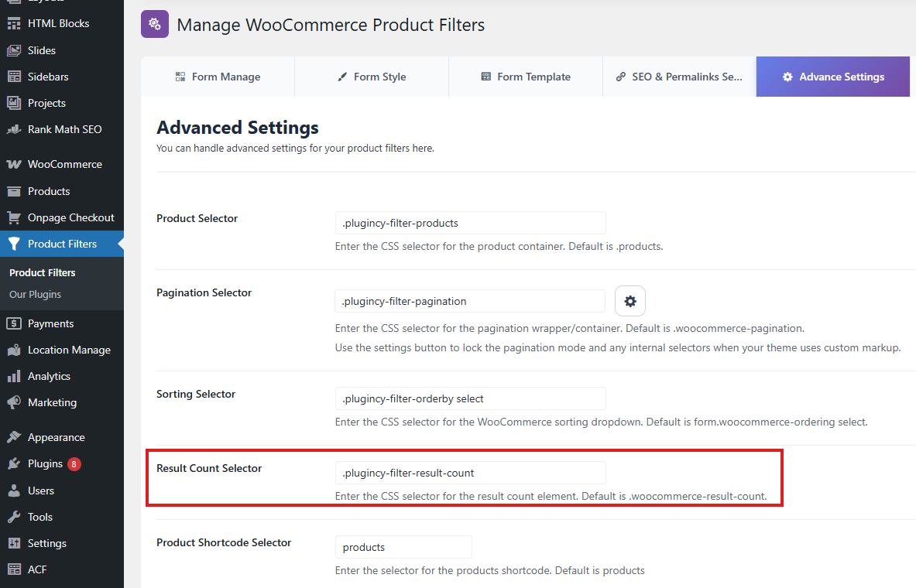Switch to the Form Manage tab

pyautogui.click(x=218, y=77)
